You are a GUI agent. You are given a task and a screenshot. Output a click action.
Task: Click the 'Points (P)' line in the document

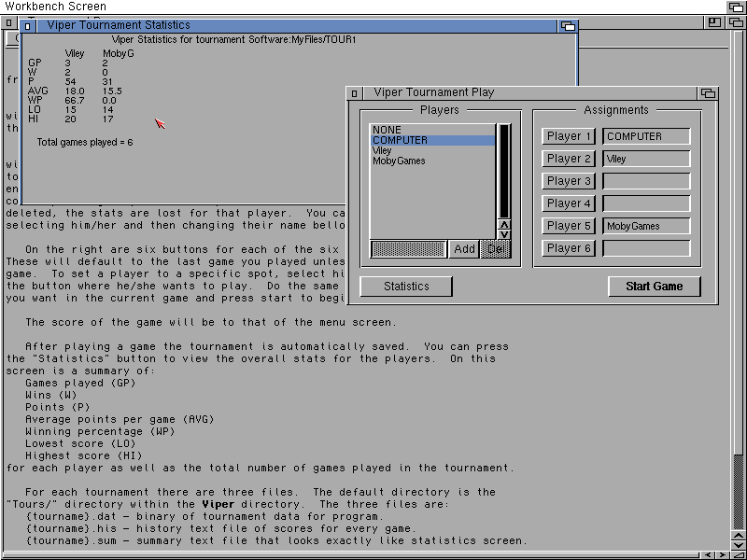point(58,408)
